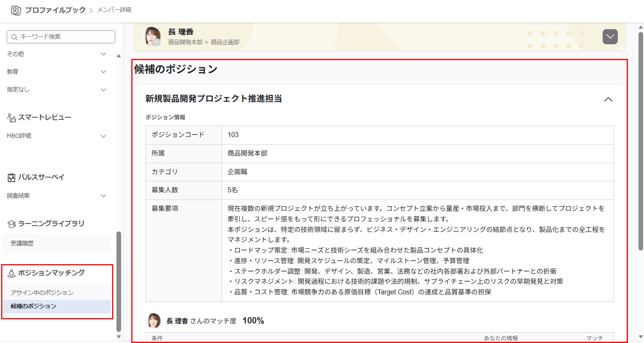This screenshot has height=343, width=644.
Task: Click the star badge on profile photo
Action: pos(157,42)
